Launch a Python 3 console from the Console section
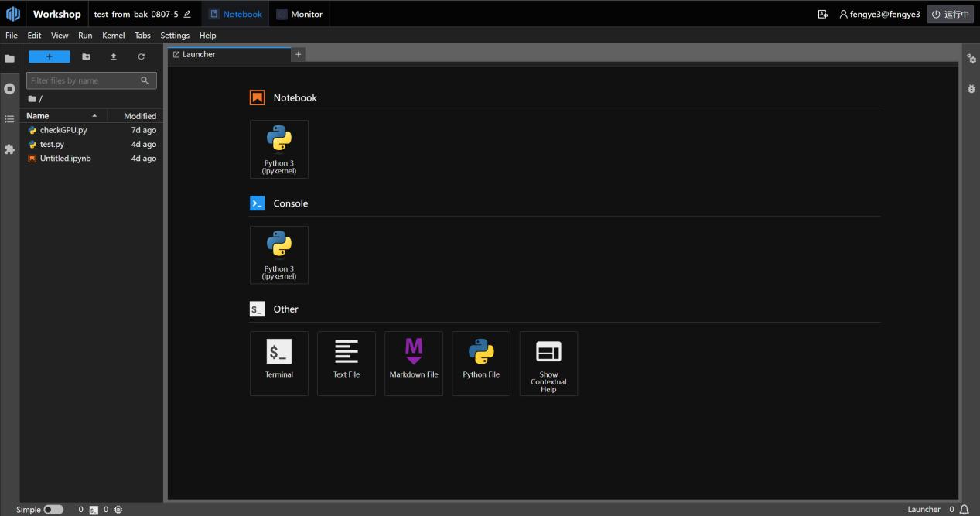Image resolution: width=980 pixels, height=516 pixels. 279,255
